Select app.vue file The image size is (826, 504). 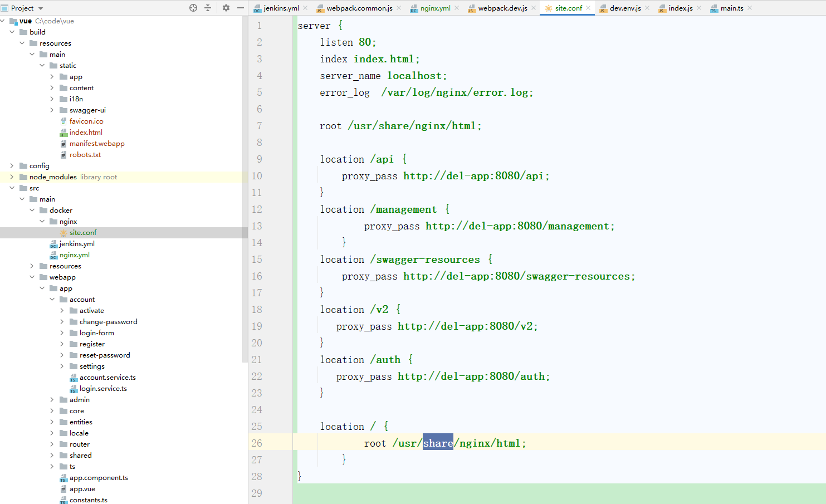pyautogui.click(x=82, y=488)
